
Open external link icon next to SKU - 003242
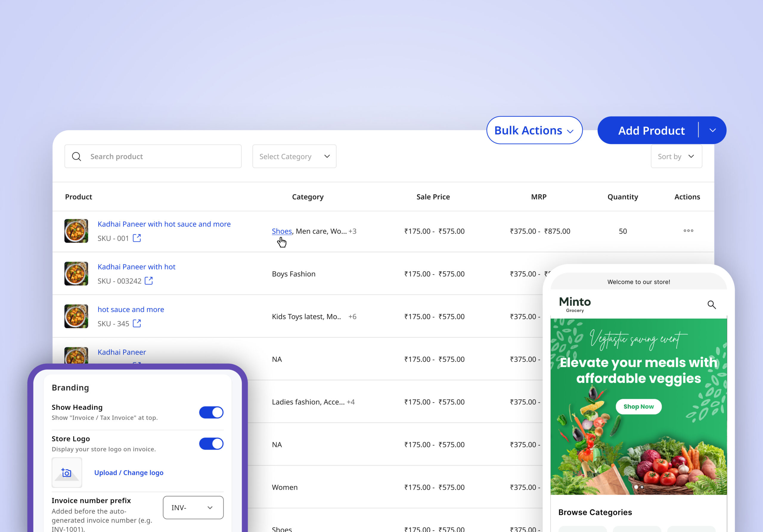pos(149,281)
